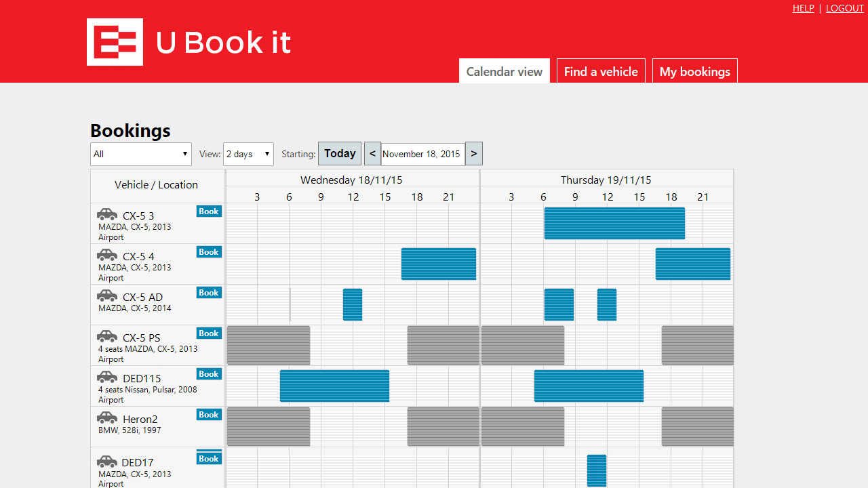Click the car icon beside DED115
868x488 pixels.
click(107, 378)
